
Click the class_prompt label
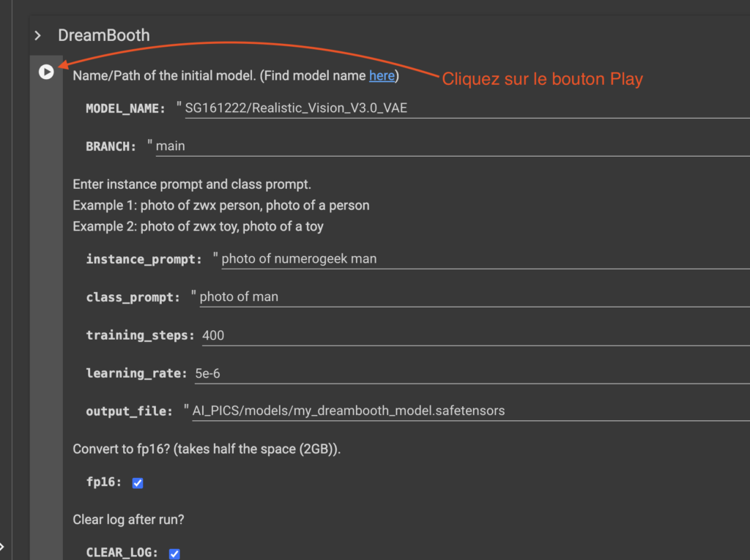pos(133,297)
